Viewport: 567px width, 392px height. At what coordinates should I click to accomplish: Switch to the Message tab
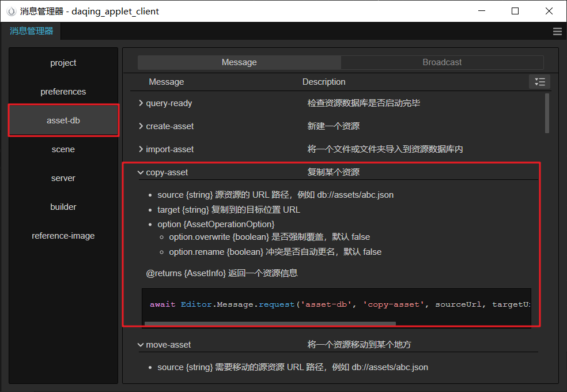[x=239, y=62]
